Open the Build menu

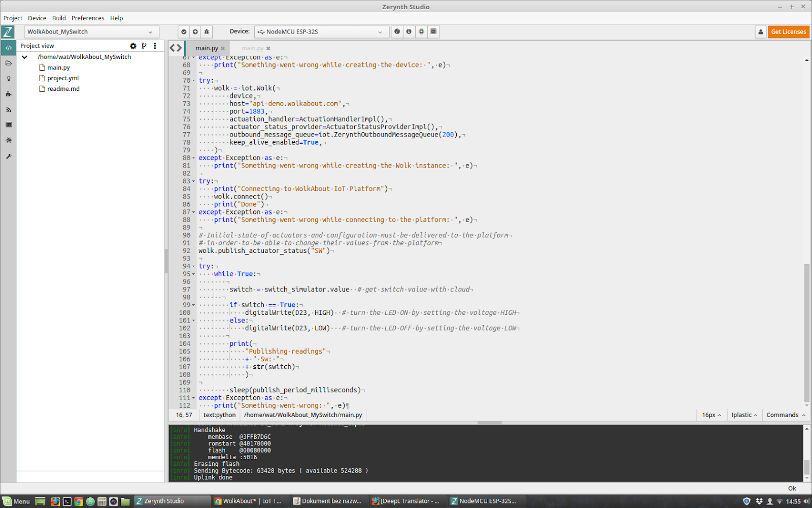[x=59, y=18]
